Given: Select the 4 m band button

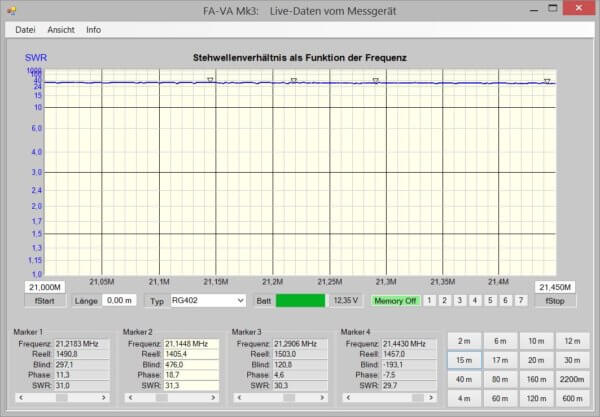Looking at the screenshot, I should pyautogui.click(x=464, y=399).
